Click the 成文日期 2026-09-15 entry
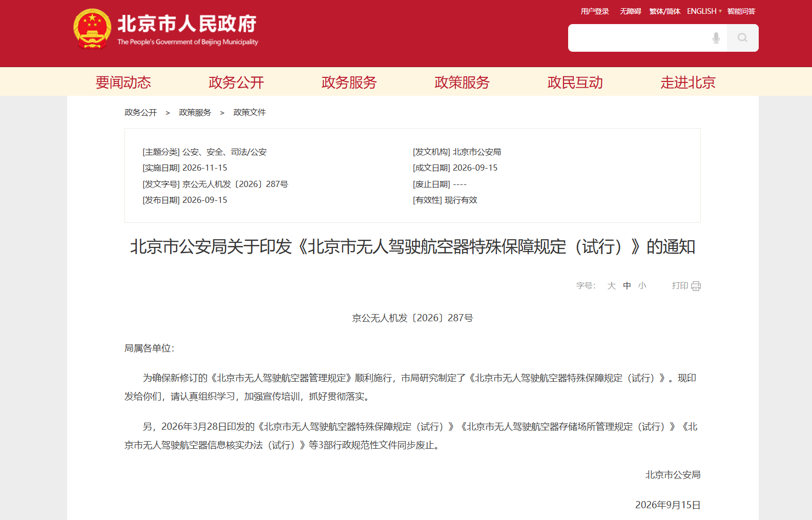 coord(455,168)
